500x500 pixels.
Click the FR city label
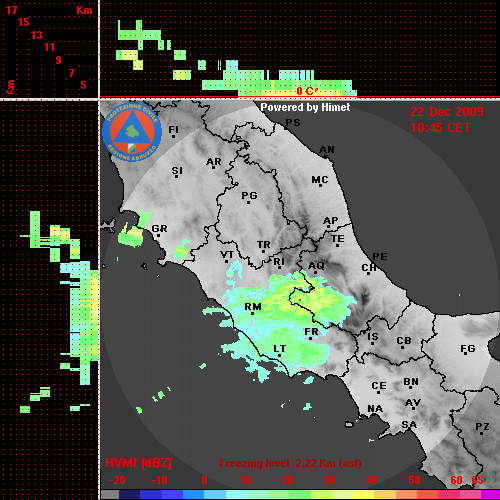tap(311, 332)
